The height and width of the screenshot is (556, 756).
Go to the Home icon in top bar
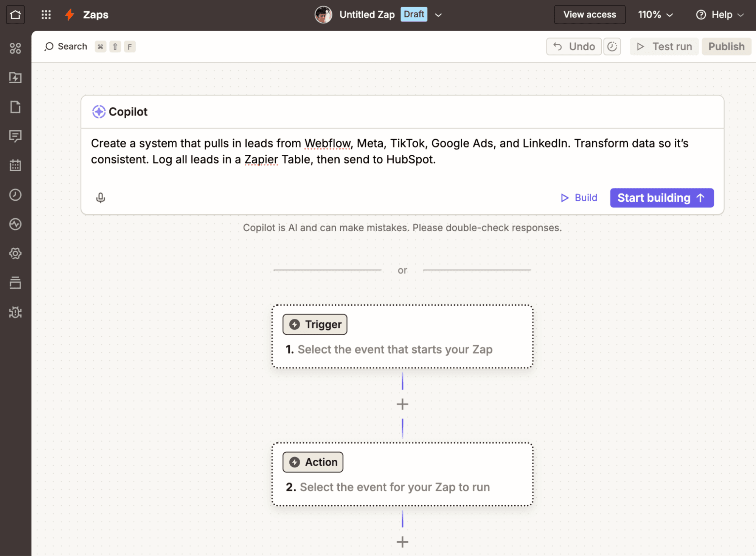[x=15, y=15]
